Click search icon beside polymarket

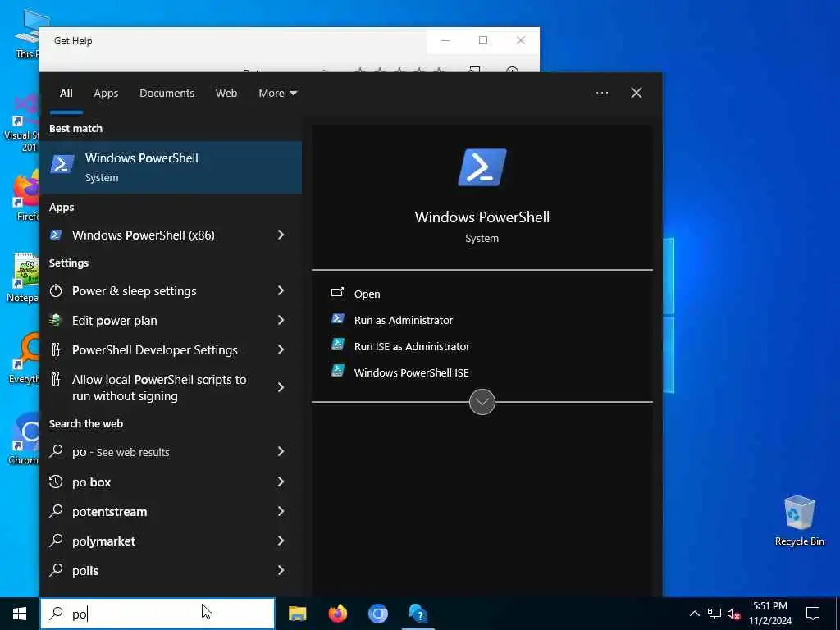pos(56,541)
